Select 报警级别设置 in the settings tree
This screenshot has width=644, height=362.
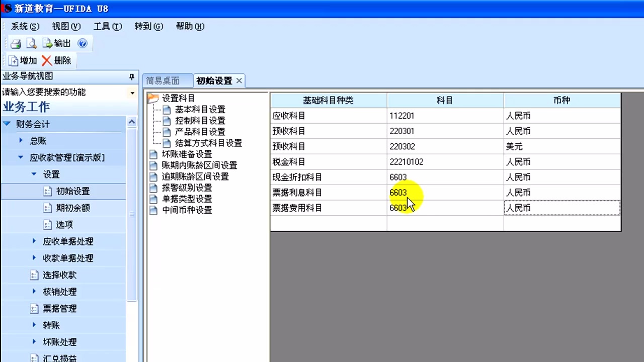(x=187, y=188)
